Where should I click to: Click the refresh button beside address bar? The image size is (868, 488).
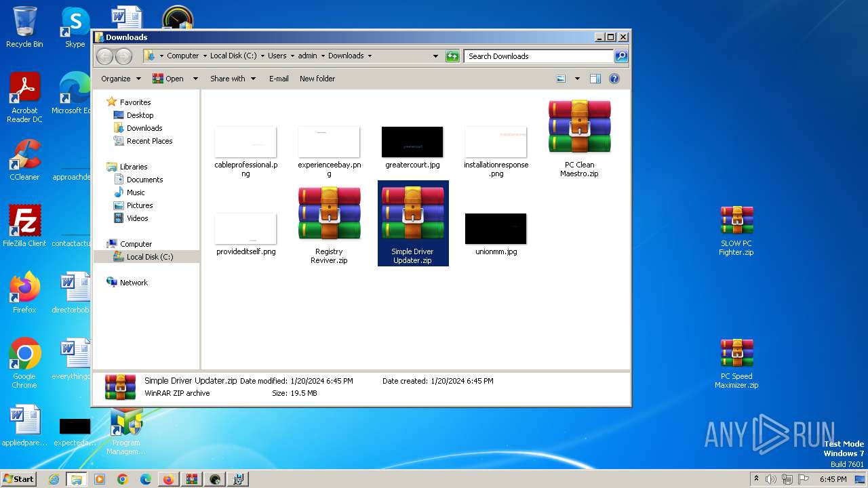pos(452,56)
